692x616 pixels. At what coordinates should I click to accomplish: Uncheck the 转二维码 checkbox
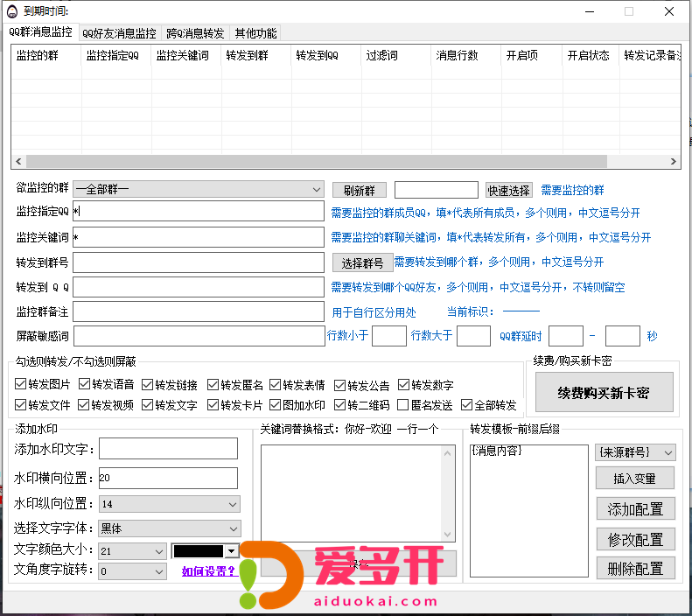click(x=339, y=404)
